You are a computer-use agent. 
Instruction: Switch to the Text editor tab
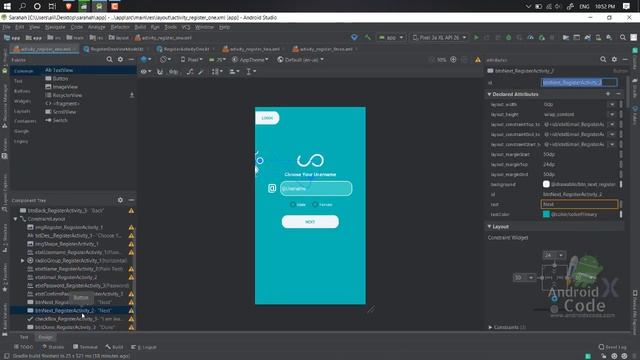click(24, 337)
